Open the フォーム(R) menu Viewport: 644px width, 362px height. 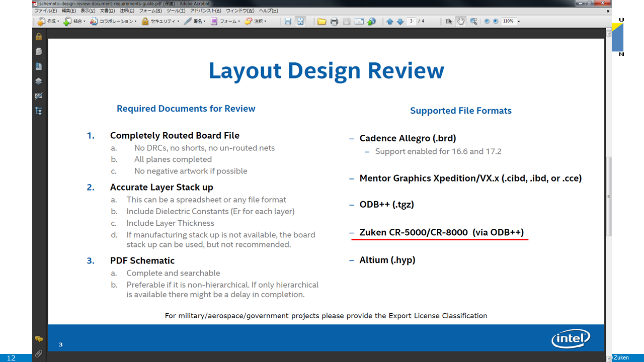(150, 11)
